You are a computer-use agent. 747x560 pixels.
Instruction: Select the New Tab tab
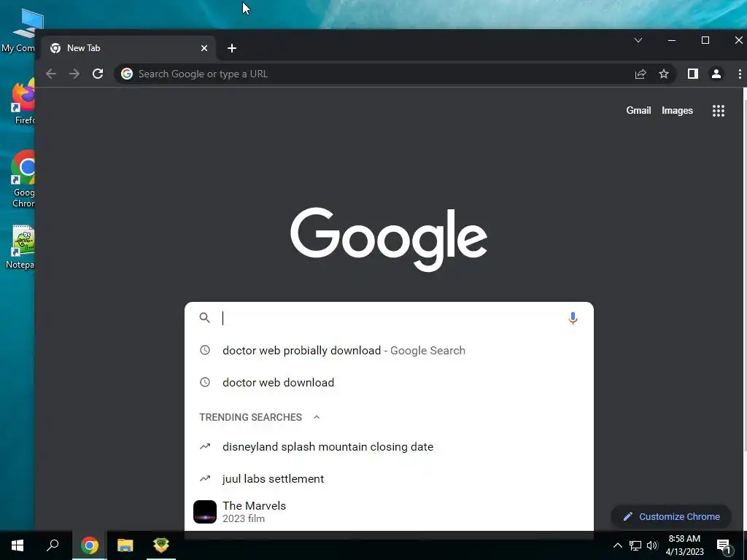coord(128,48)
